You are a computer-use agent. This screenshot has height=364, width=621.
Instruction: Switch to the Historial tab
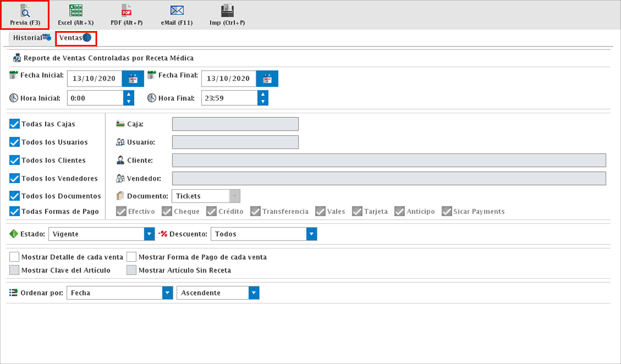[x=32, y=38]
